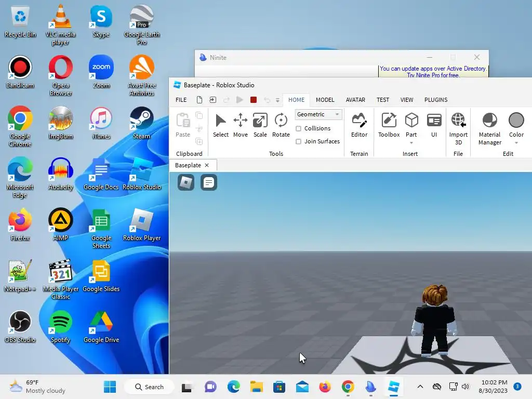Image resolution: width=532 pixels, height=399 pixels.
Task: Open the FILE menu
Action: pos(181,100)
